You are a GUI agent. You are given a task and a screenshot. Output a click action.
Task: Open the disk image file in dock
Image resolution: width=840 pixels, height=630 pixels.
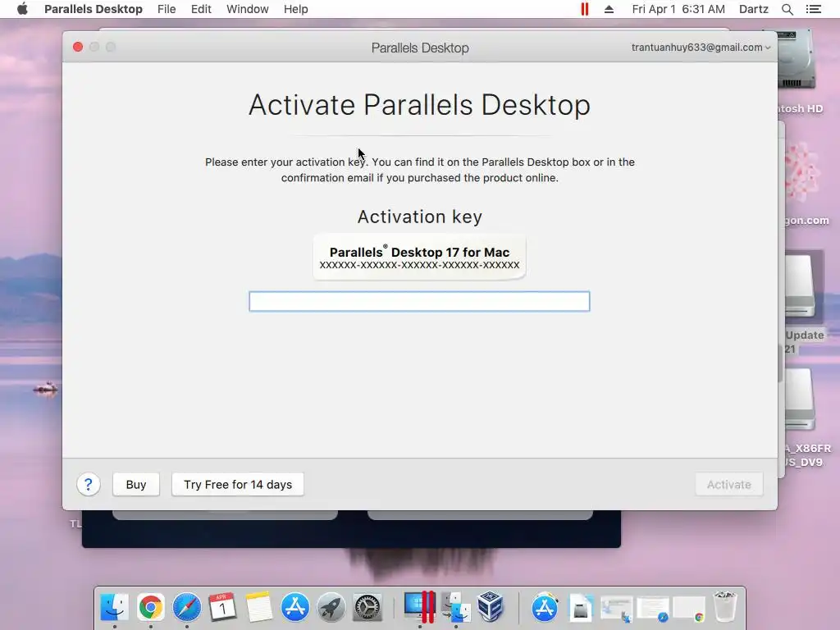point(581,608)
